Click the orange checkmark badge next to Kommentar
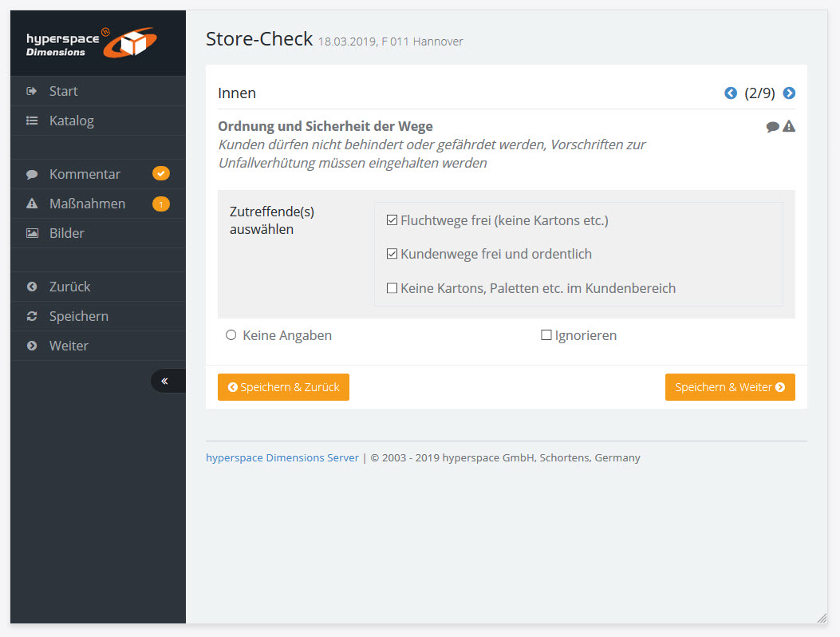The width and height of the screenshot is (840, 637). click(160, 174)
